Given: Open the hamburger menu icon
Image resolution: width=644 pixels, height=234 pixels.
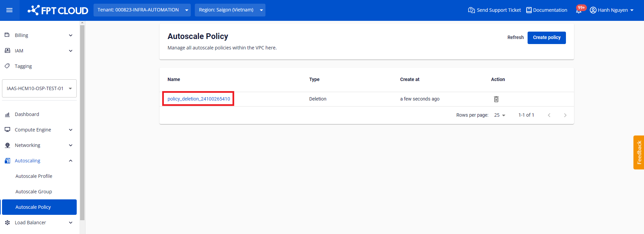Looking at the screenshot, I should pos(9,10).
